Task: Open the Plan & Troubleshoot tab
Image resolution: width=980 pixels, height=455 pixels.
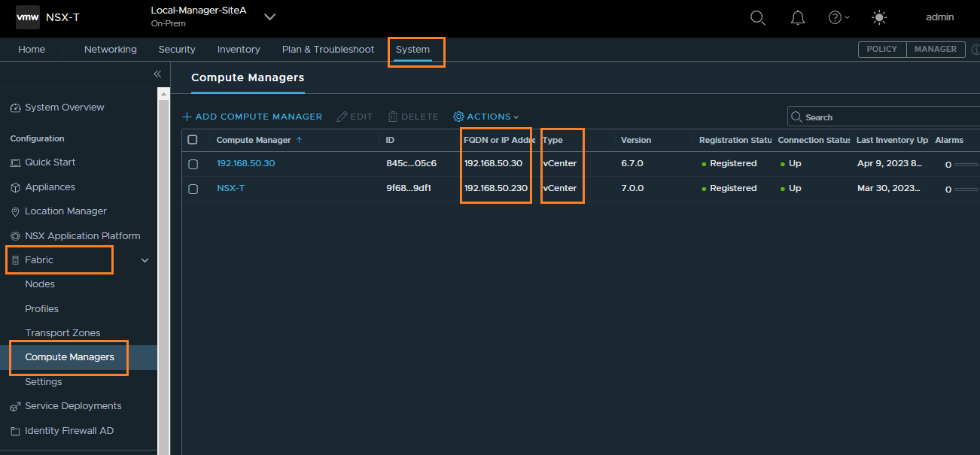Action: click(328, 50)
